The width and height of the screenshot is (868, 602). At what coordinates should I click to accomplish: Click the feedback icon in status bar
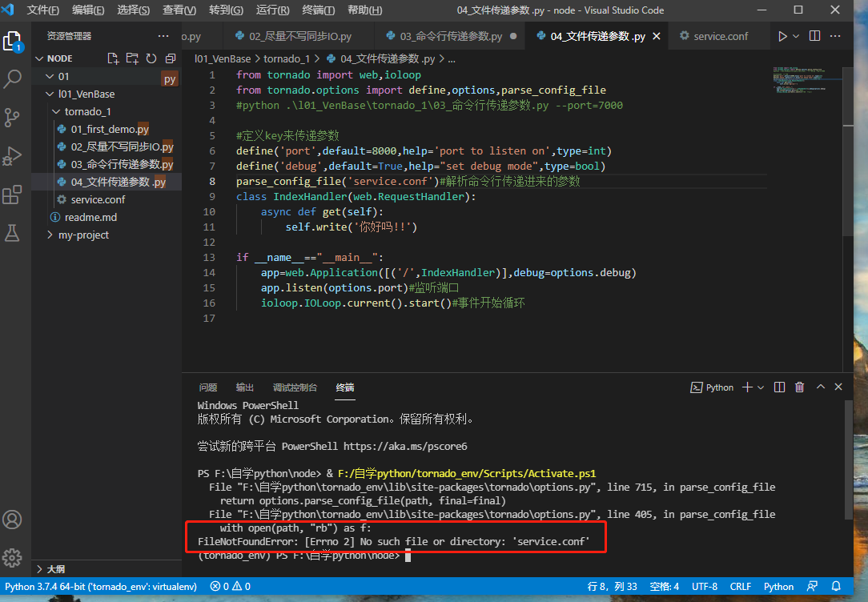[x=812, y=587]
